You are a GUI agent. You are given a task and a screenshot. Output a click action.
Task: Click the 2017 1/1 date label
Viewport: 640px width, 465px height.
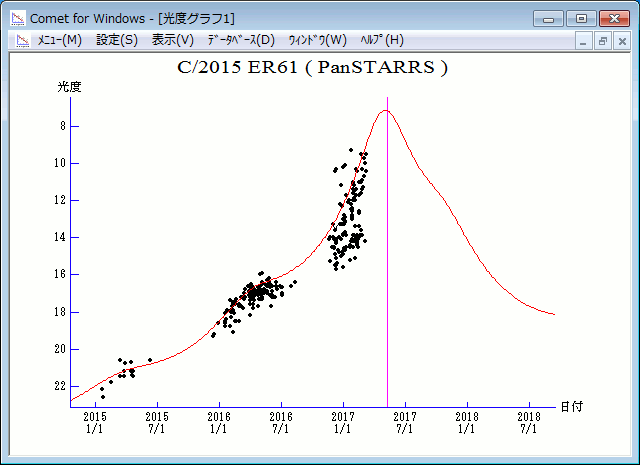click(x=343, y=423)
